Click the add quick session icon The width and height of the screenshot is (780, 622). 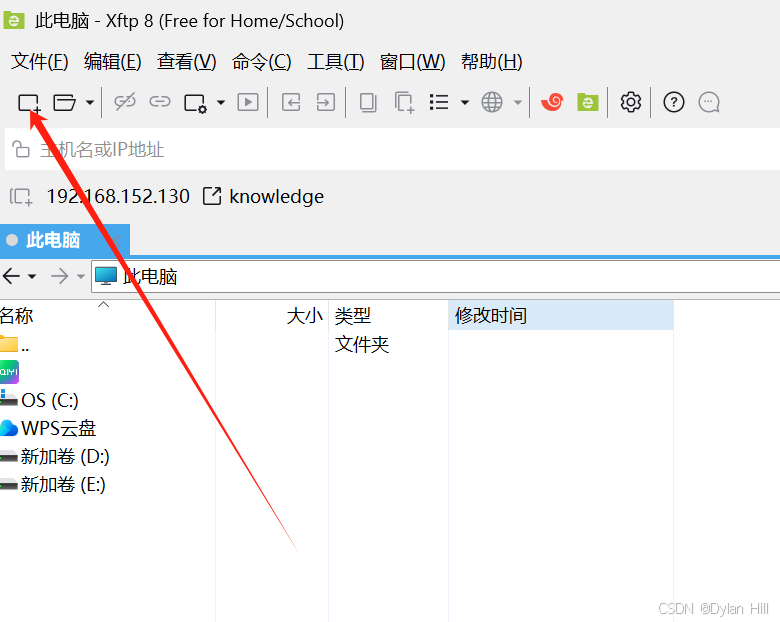tap(21, 197)
